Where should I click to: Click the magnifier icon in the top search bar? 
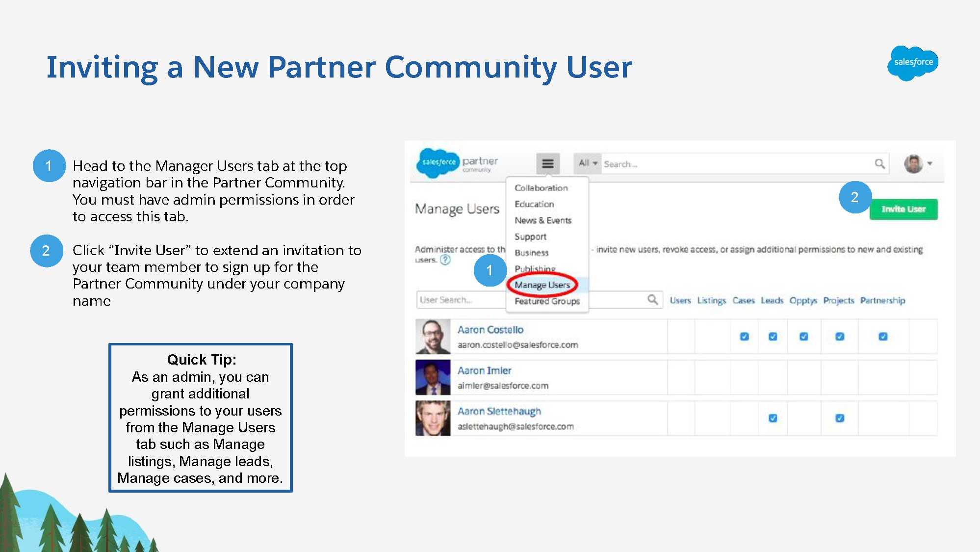[x=879, y=164]
